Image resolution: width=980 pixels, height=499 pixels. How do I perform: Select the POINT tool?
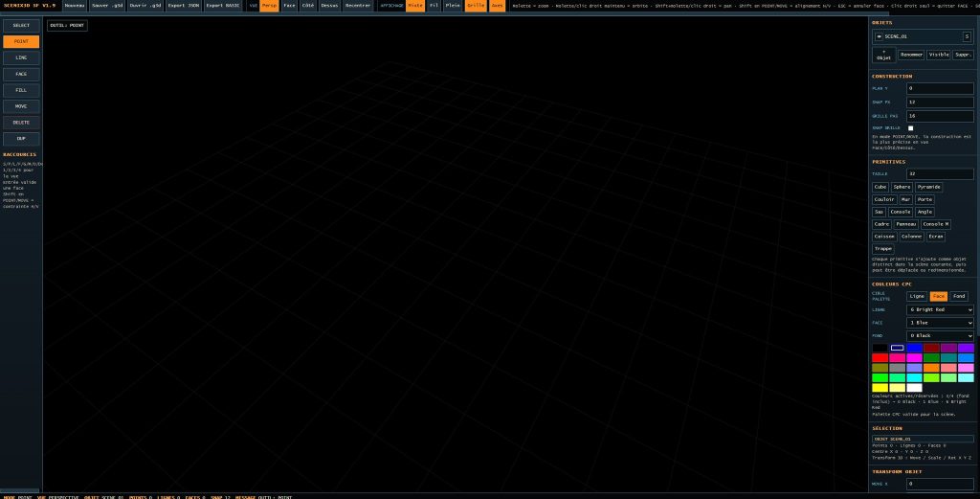[21, 41]
